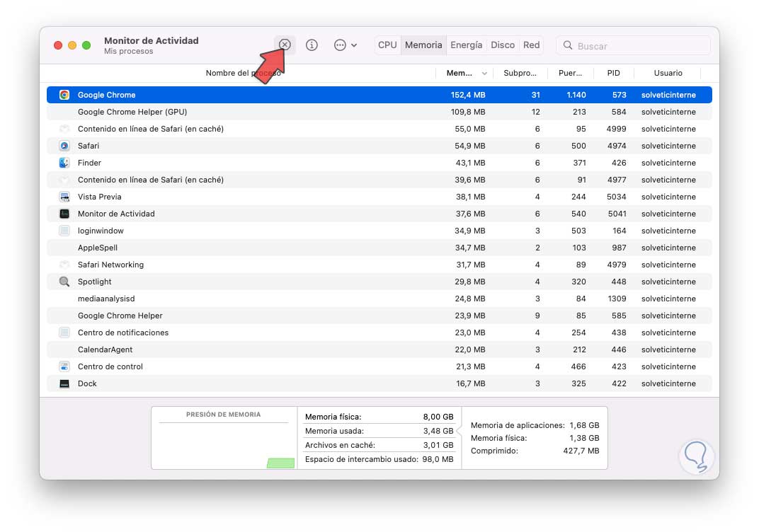Switch to the Disco tab

click(x=503, y=45)
